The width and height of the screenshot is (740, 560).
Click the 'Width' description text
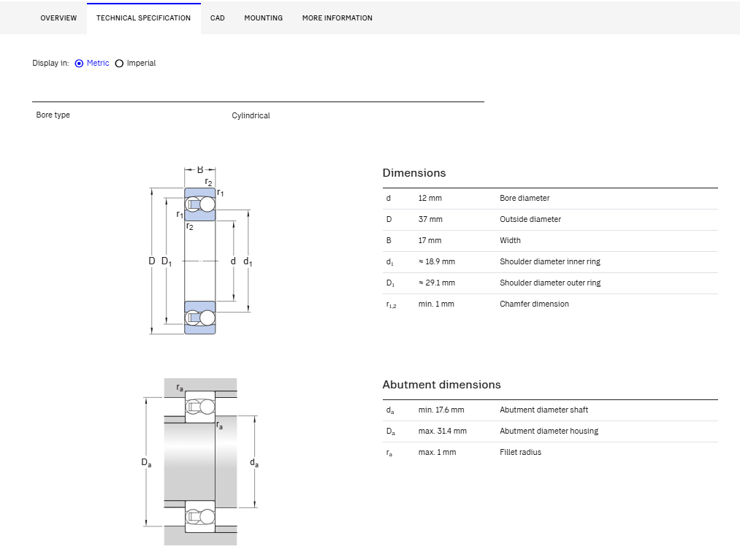[510, 241]
